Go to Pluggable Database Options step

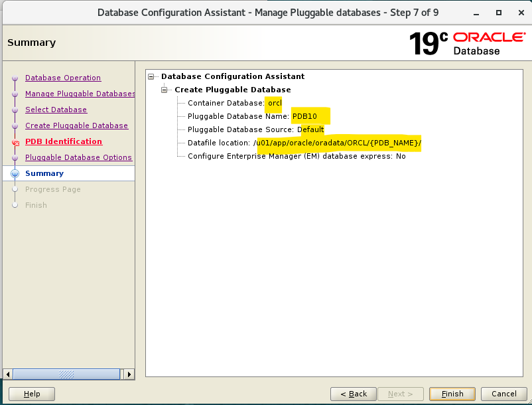78,157
